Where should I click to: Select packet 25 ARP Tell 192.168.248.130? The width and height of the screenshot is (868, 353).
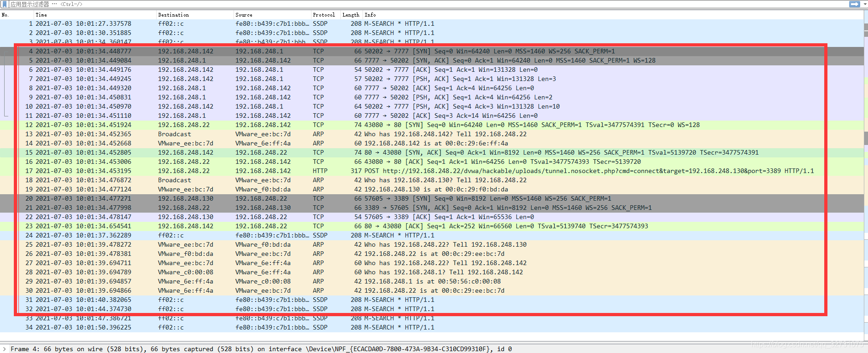[x=432, y=244]
